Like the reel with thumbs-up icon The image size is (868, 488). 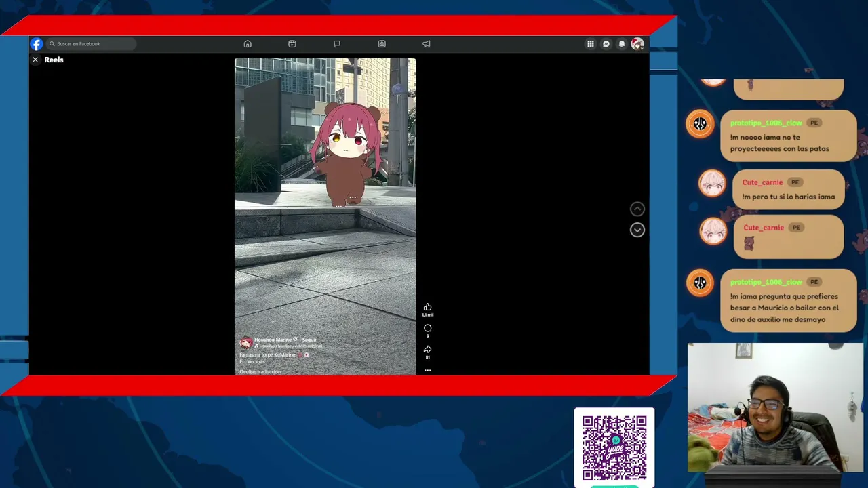tap(427, 307)
